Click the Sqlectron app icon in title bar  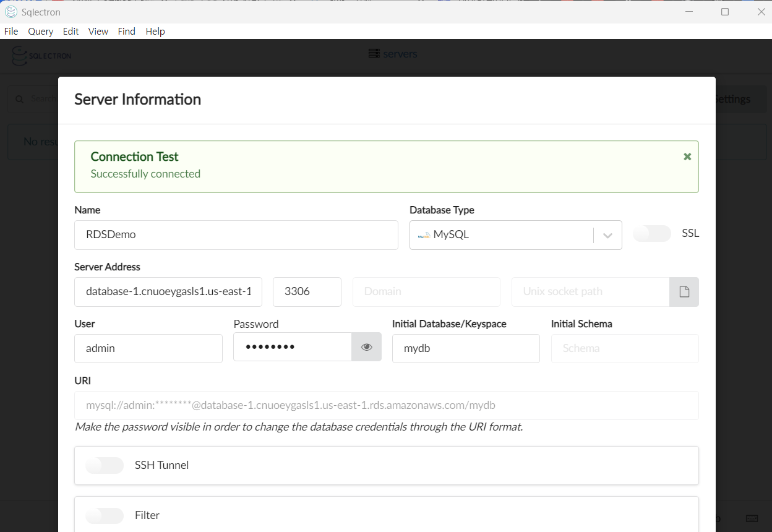pyautogui.click(x=11, y=12)
